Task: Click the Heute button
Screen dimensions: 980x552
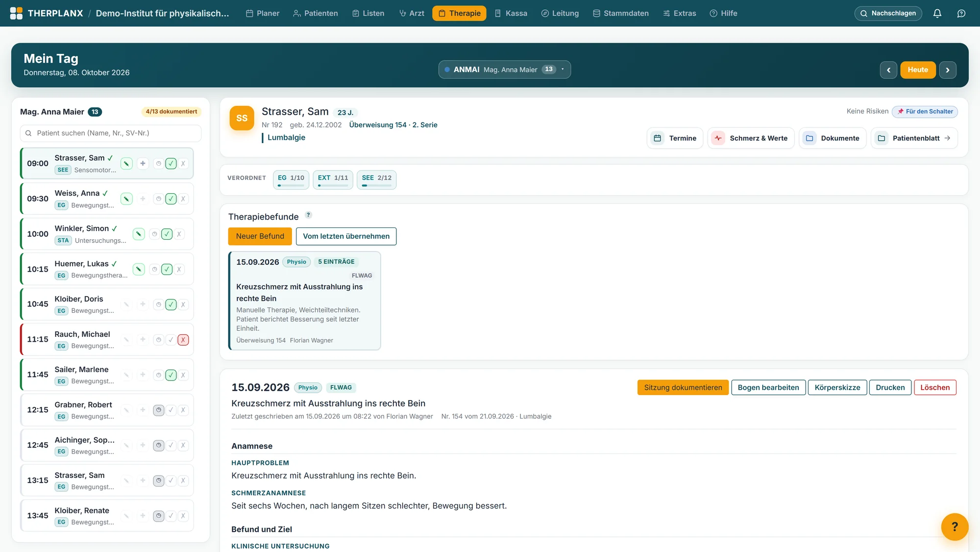Action: tap(917, 70)
